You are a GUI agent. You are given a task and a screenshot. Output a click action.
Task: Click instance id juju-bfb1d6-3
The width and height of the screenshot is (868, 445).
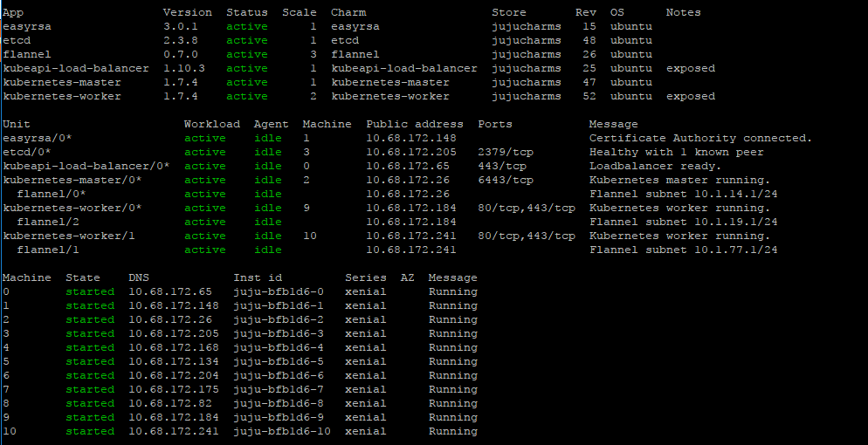[279, 333]
